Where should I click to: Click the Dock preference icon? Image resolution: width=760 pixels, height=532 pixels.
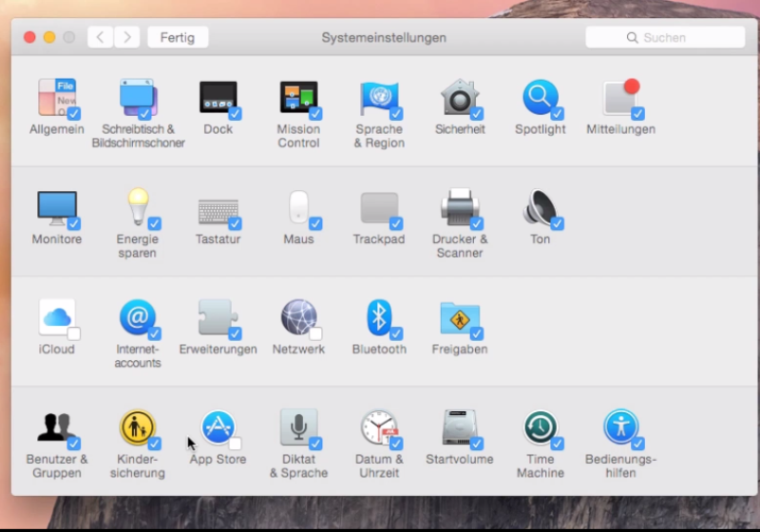(x=218, y=97)
